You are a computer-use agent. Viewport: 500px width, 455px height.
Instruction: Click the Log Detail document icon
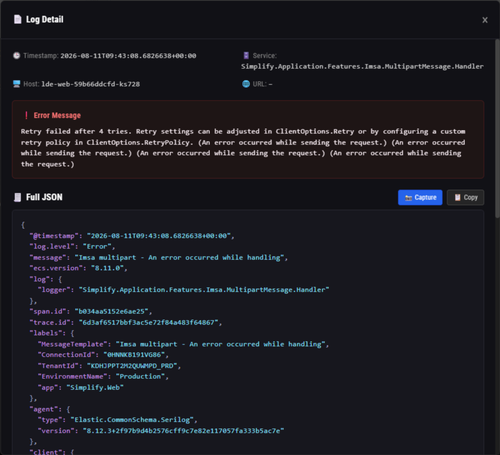[x=18, y=19]
